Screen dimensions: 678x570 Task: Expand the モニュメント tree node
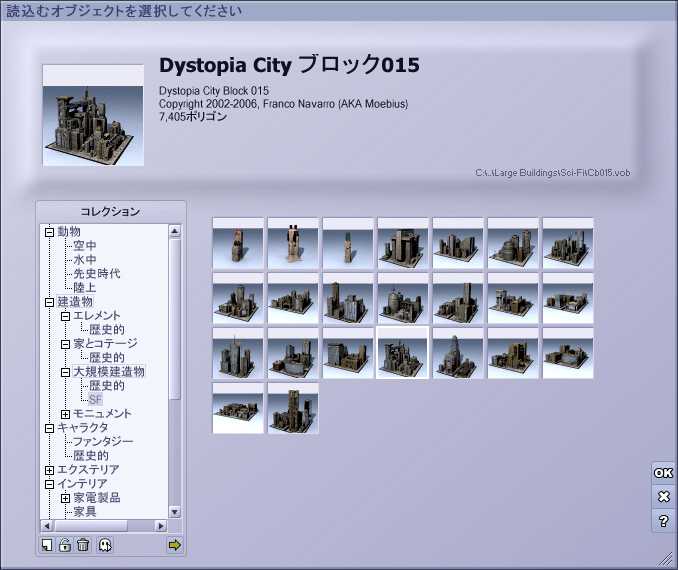coord(65,414)
